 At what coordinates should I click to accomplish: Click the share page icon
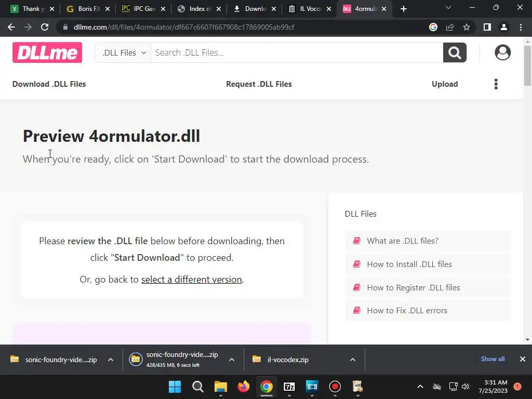pos(450,27)
